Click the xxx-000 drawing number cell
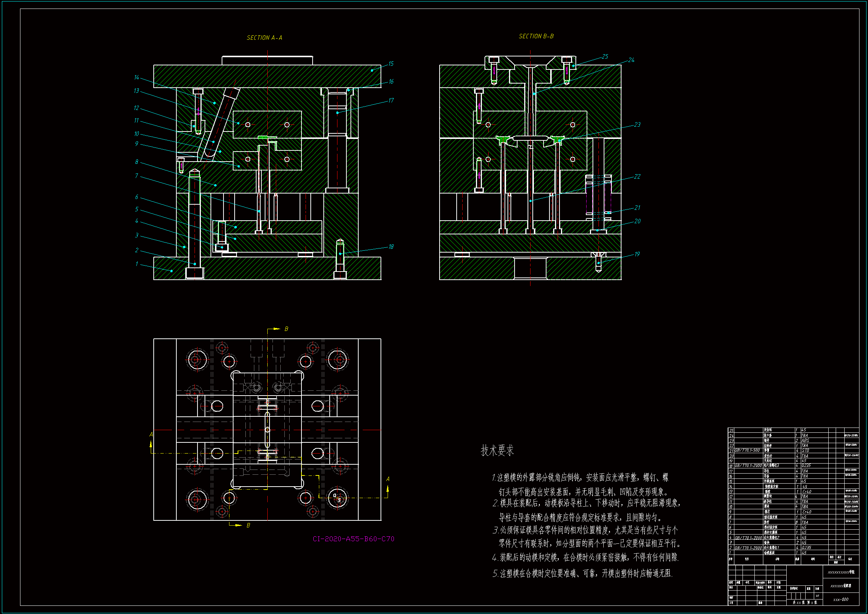The width and height of the screenshot is (868, 614). (841, 599)
